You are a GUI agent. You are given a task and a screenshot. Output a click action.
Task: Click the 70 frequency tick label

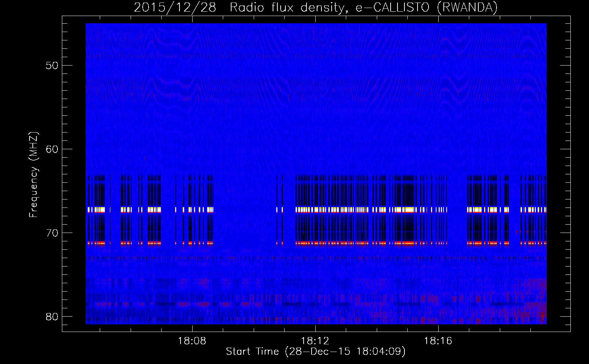point(52,233)
